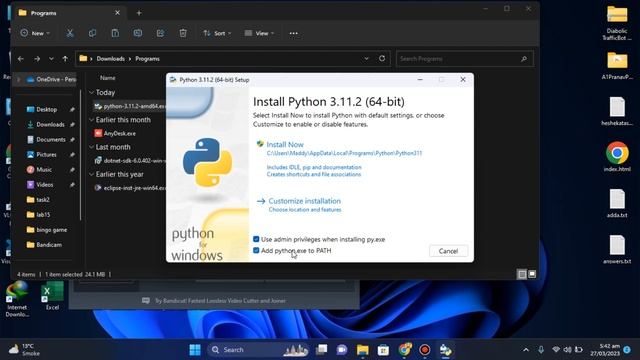Open the See more ellipsis menu
Viewport: 640px width, 360px height.
pyautogui.click(x=293, y=33)
